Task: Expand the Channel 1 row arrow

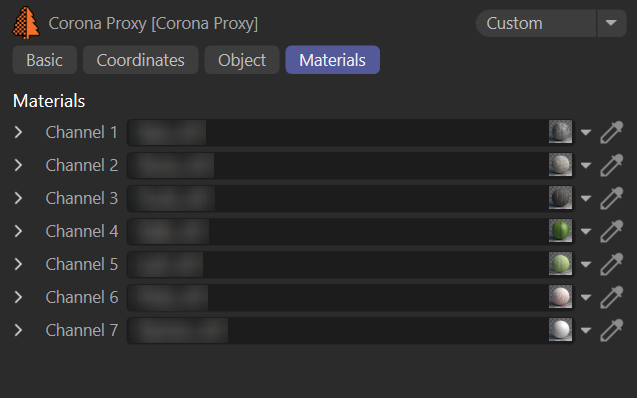Action: coord(18,132)
